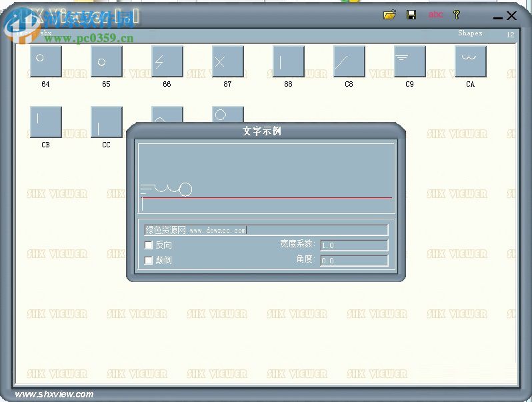
Task: Select shape thumbnail labeled CA
Action: [x=471, y=61]
